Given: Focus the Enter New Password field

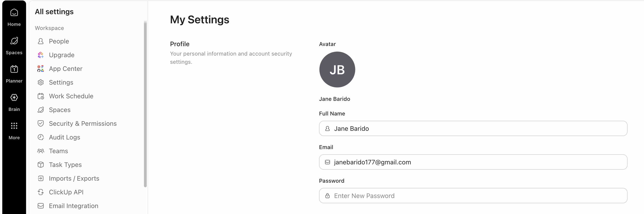Looking at the screenshot, I should [x=473, y=196].
